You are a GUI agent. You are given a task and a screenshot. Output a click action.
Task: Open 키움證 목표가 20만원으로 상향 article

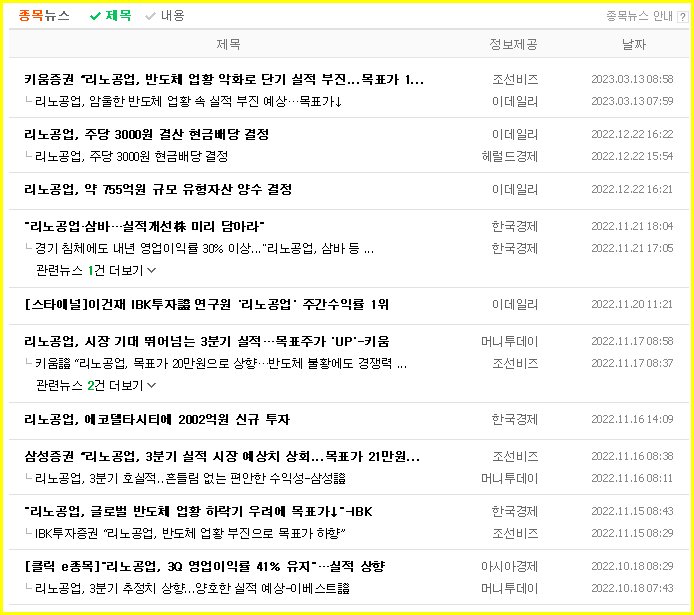[221, 364]
